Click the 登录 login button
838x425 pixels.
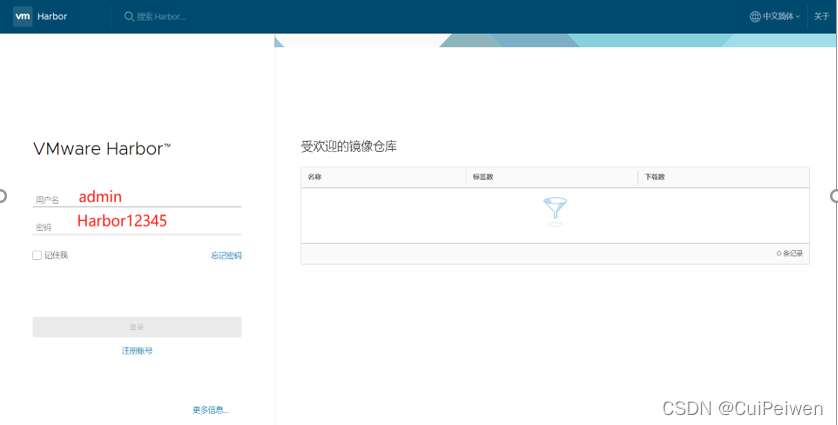point(137,327)
